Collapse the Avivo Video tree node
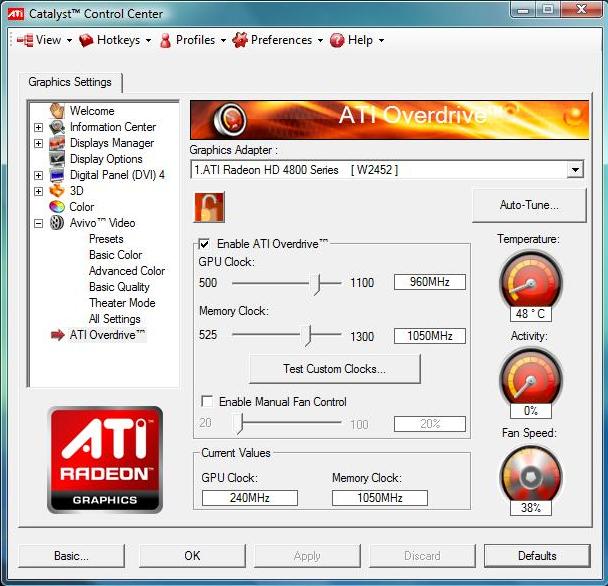Viewport: 608px width, 586px height. [x=38, y=223]
